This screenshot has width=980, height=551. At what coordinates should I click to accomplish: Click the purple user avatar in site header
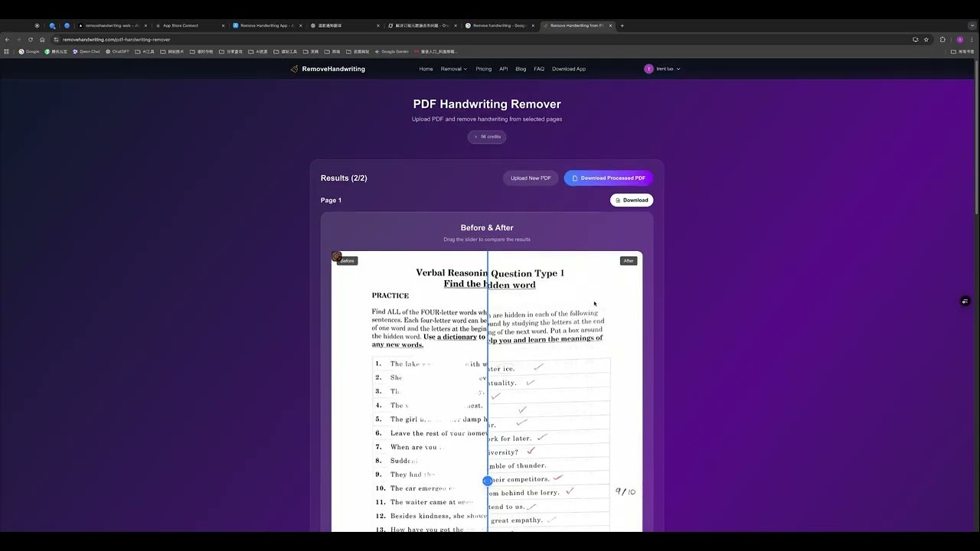[648, 69]
